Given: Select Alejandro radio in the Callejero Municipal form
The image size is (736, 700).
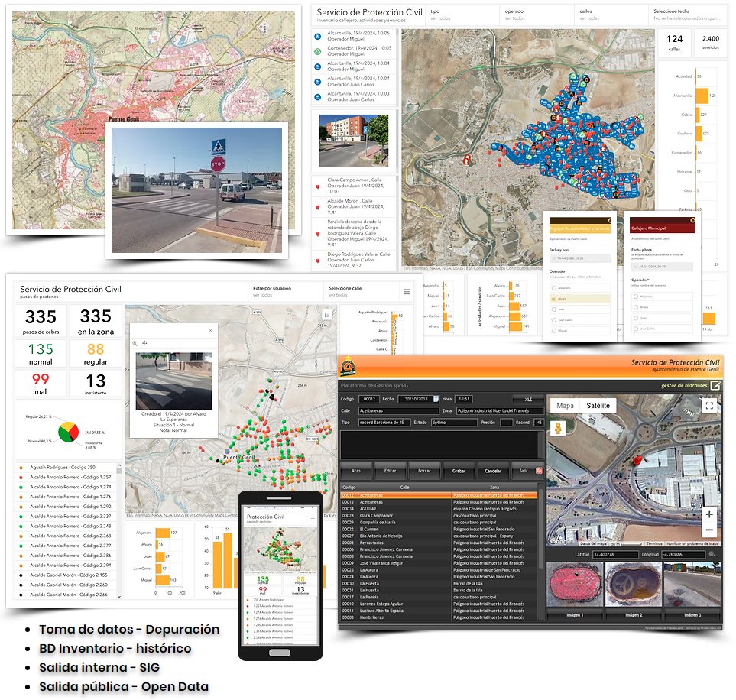Looking at the screenshot, I should 636,297.
